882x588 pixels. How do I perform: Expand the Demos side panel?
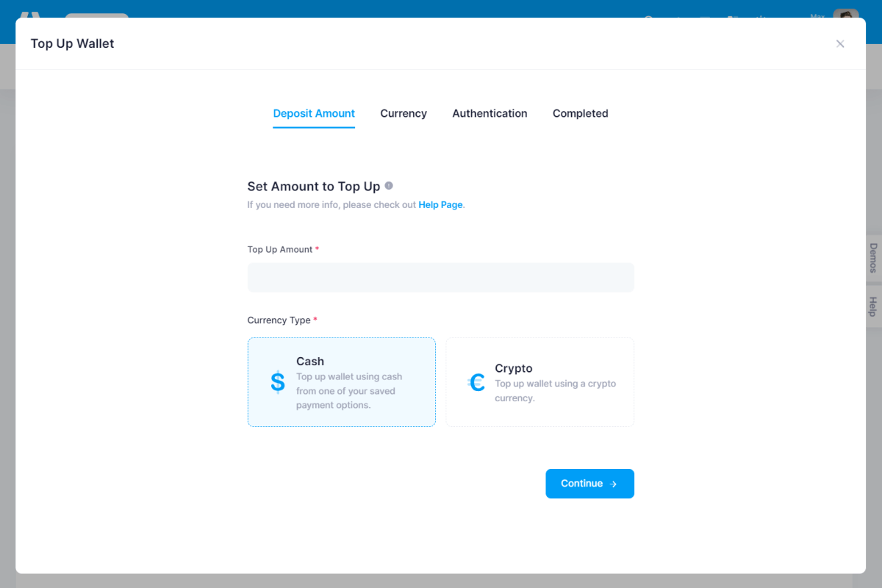coord(873,258)
